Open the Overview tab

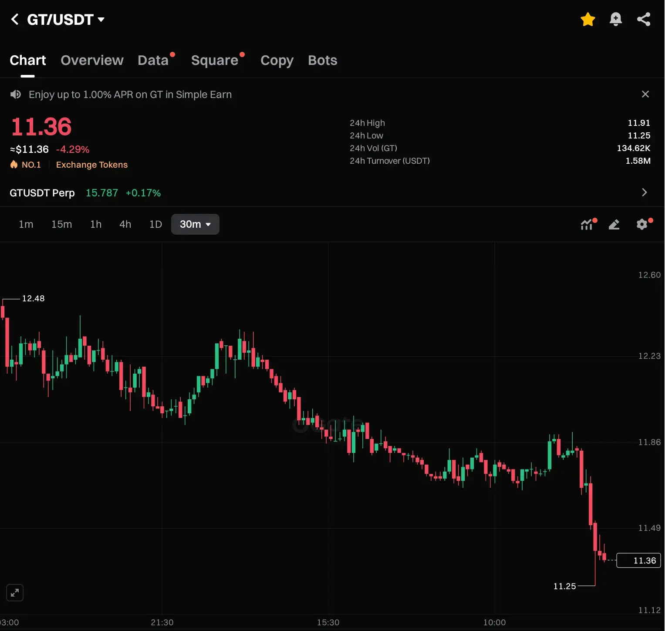click(92, 60)
